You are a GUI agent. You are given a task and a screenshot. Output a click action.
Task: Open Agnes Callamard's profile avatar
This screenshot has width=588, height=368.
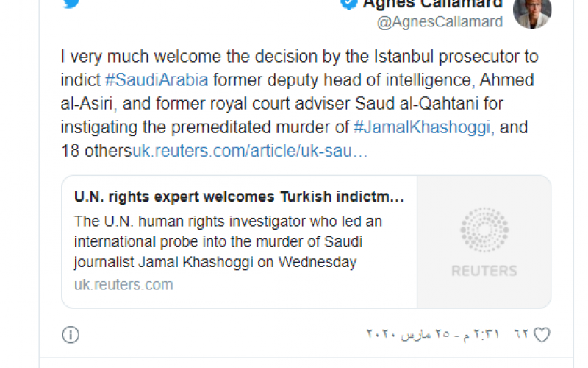(x=532, y=13)
